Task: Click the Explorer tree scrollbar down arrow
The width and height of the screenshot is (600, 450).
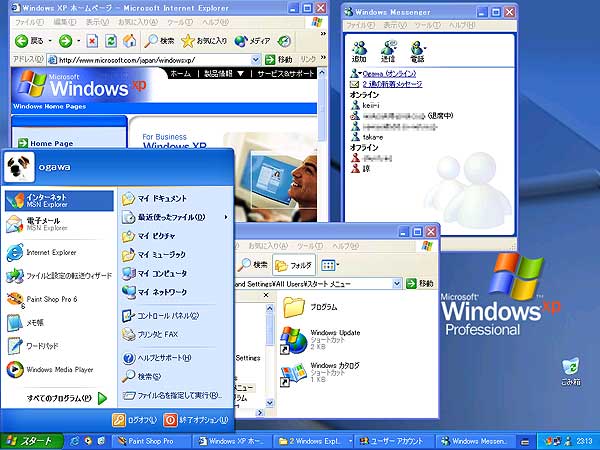Action: click(269, 403)
